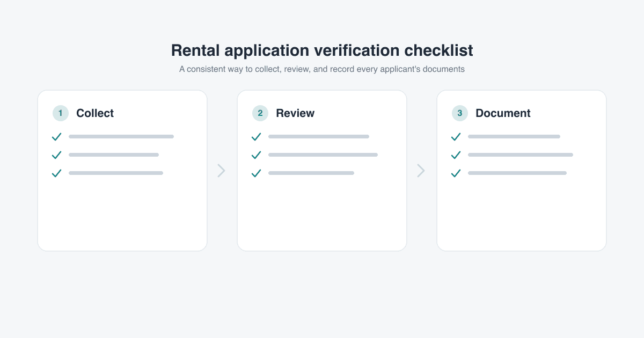This screenshot has width=644, height=338.
Task: Click the subtitle starting "A consistent way to collect"
Action: [x=322, y=69]
